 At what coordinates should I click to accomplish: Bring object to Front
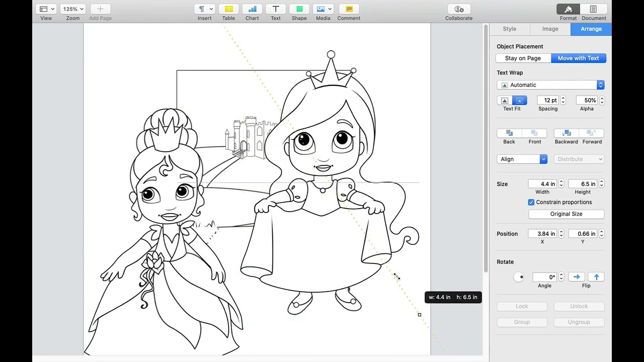534,133
